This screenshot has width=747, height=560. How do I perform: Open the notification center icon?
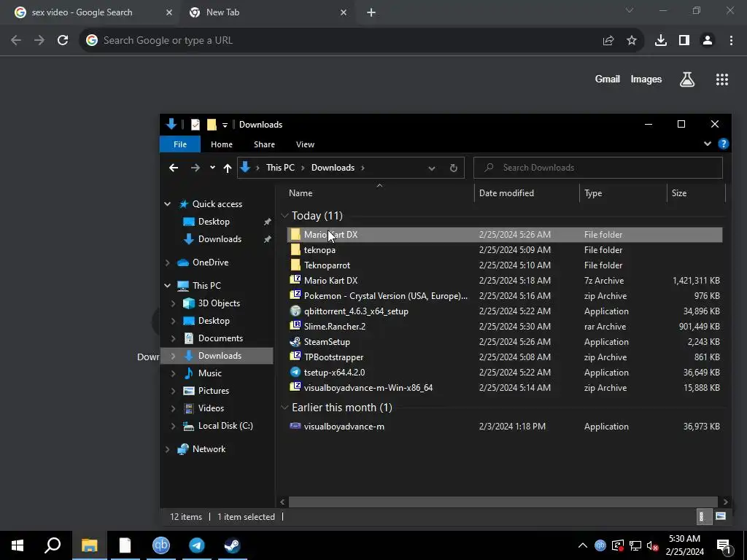click(724, 545)
